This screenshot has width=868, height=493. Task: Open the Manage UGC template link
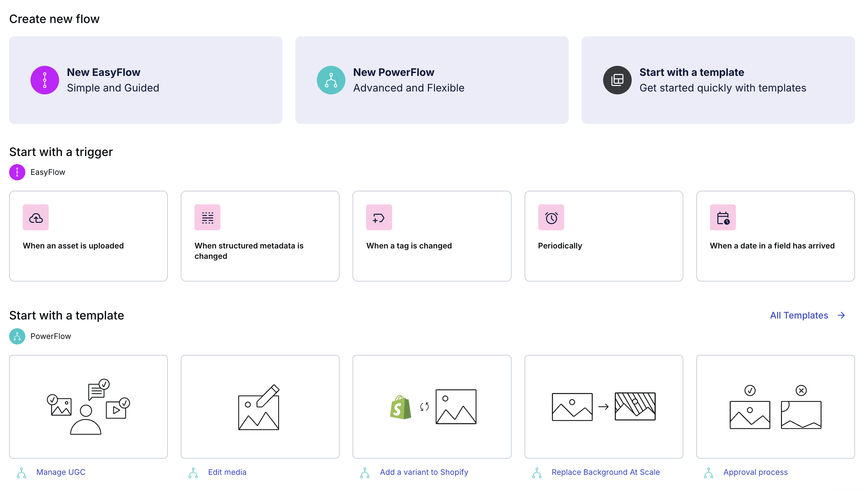61,472
